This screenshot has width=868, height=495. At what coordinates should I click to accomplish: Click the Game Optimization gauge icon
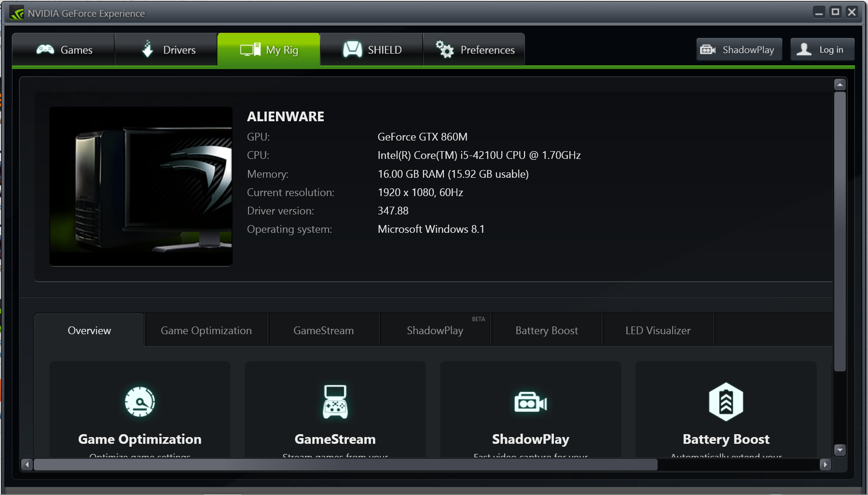140,402
